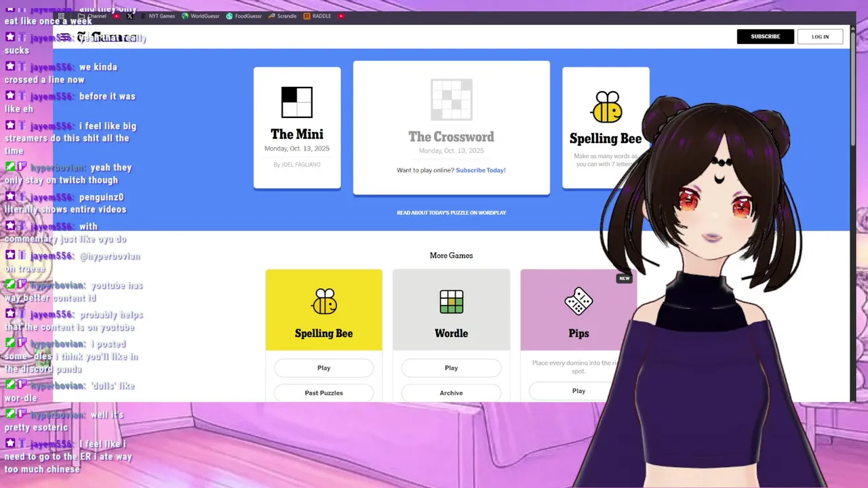Screen dimensions: 868x488
Task: Open the RADDLE bookmark
Action: [317, 16]
